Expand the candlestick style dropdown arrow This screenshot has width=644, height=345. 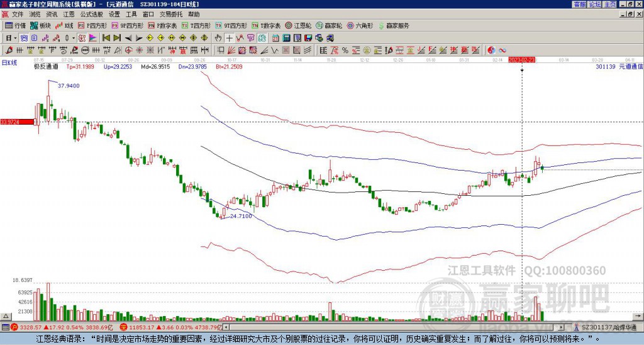click(74, 38)
